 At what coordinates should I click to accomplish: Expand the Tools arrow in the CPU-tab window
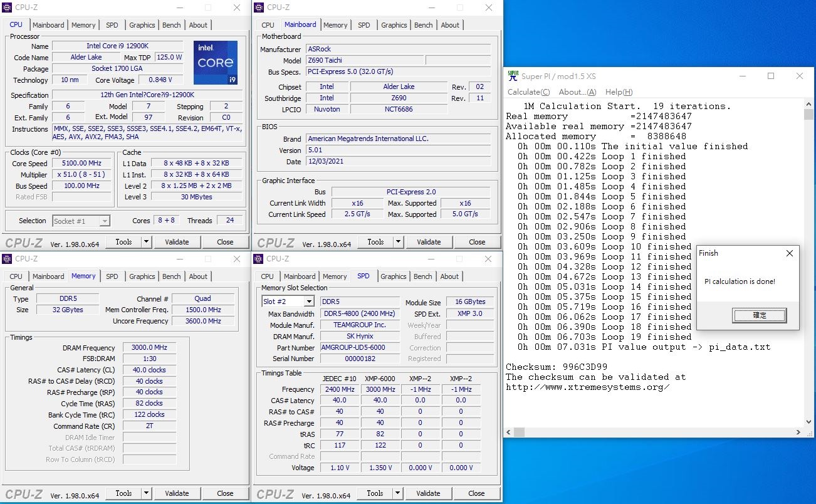tap(146, 242)
